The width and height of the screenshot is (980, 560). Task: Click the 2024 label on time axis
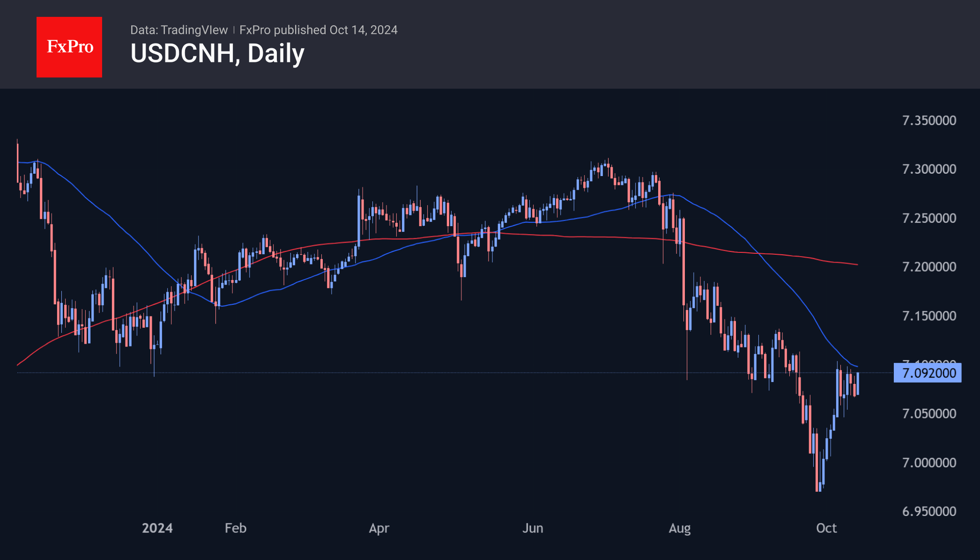[x=157, y=528]
